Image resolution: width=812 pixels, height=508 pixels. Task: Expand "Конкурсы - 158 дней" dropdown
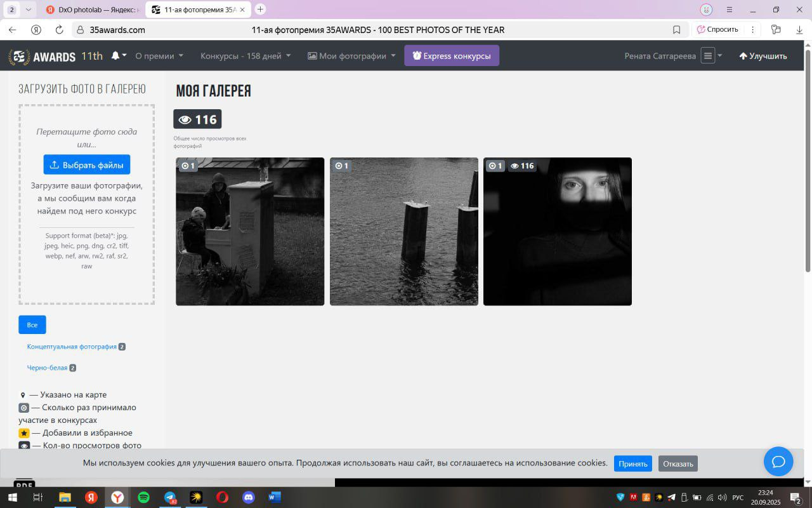pos(246,56)
